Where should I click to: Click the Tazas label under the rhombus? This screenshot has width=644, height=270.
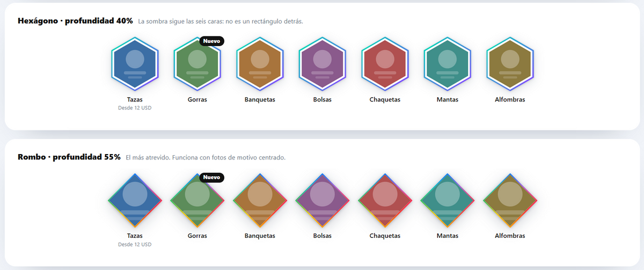(x=135, y=236)
